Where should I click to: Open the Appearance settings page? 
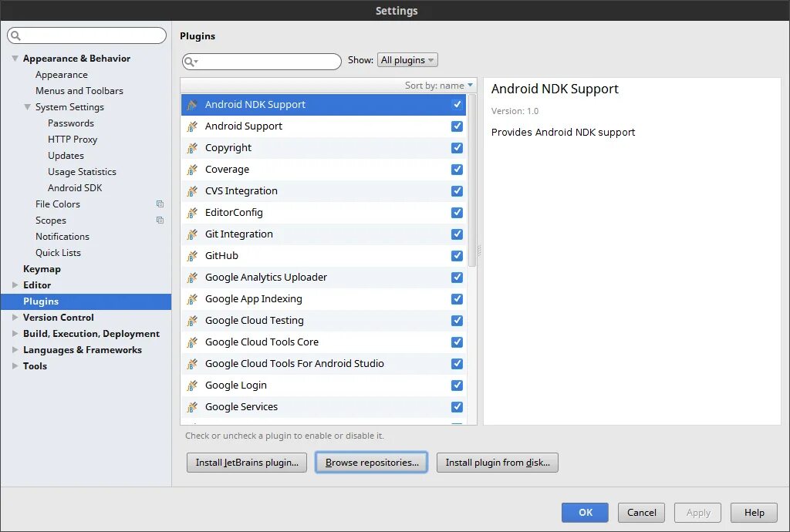[62, 75]
